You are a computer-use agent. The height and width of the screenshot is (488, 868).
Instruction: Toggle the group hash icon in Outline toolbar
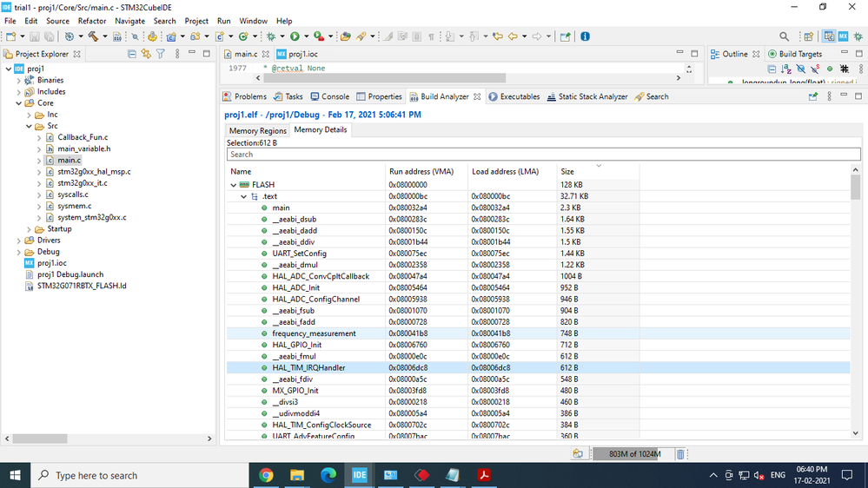coord(845,69)
